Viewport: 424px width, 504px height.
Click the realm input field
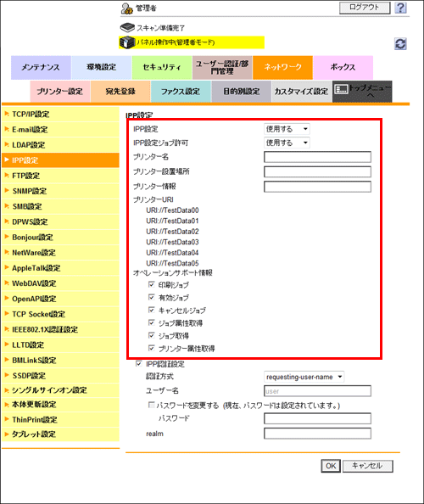click(x=317, y=434)
